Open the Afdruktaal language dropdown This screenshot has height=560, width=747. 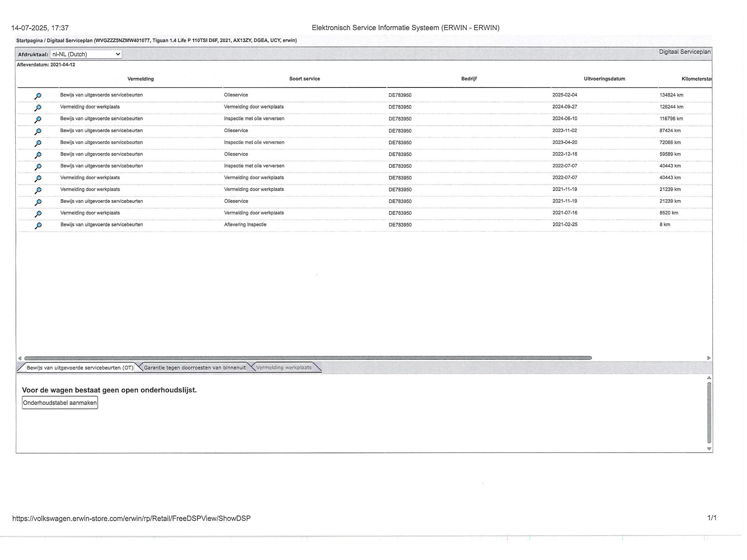tap(86, 54)
